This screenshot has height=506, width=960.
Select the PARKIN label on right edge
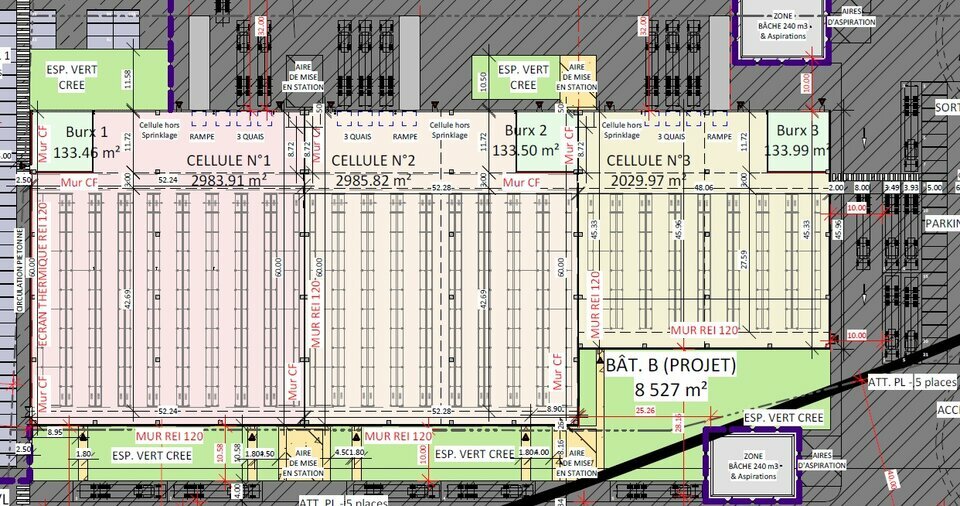941,223
